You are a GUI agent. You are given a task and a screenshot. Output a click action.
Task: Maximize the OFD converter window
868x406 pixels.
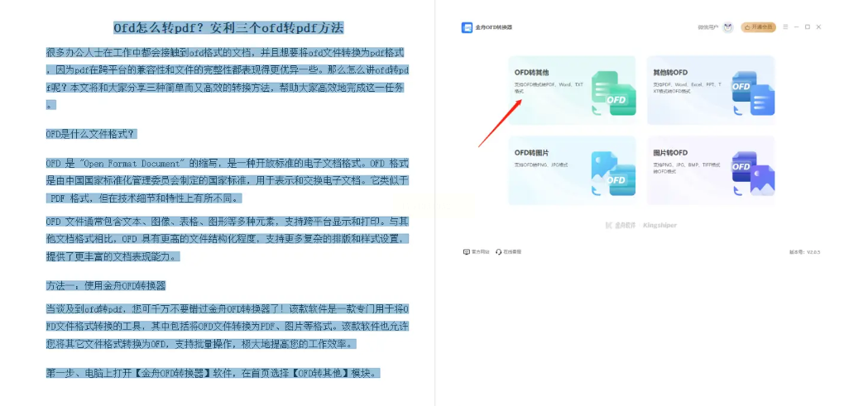click(808, 27)
